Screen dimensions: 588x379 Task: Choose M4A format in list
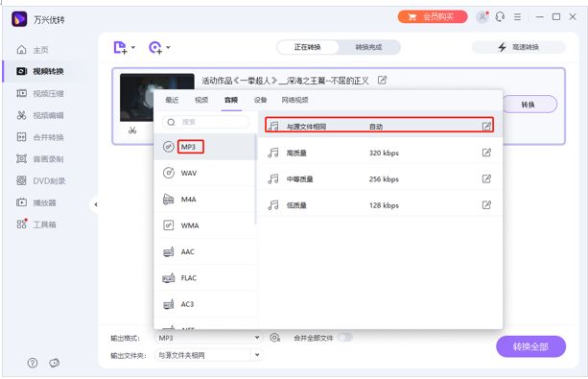[205, 200]
